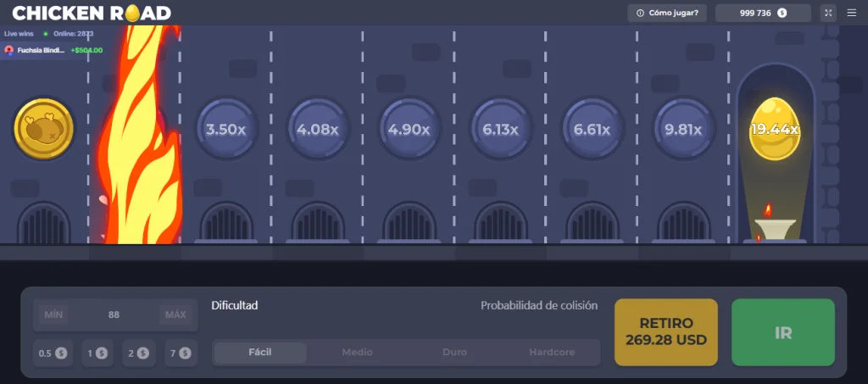Click the Probabilidad de colisión label
The width and height of the screenshot is (868, 384).
(x=539, y=305)
